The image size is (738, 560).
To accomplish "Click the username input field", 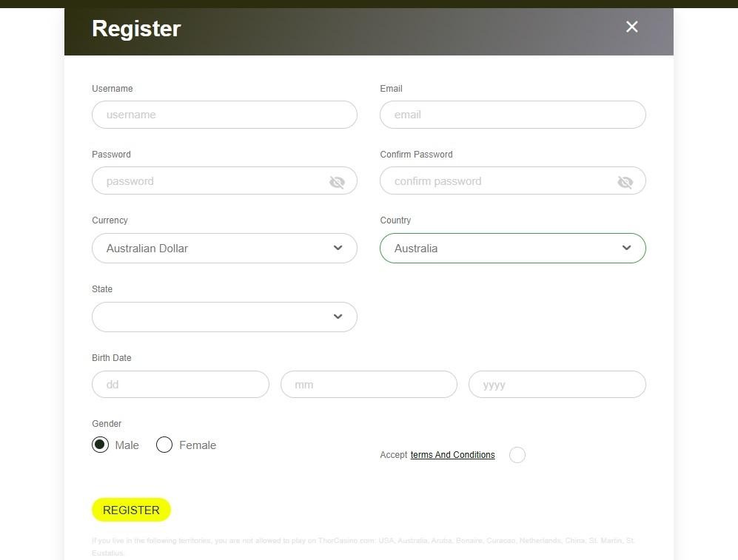I will (x=224, y=115).
